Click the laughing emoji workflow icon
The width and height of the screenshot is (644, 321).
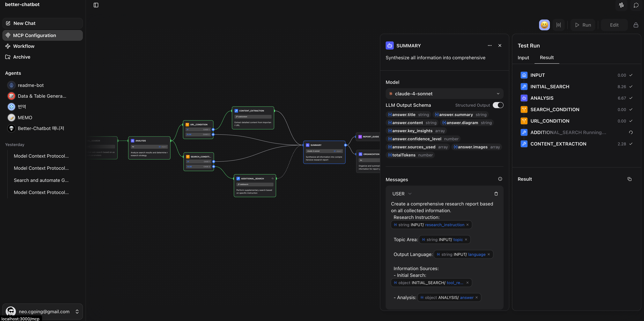tap(544, 25)
